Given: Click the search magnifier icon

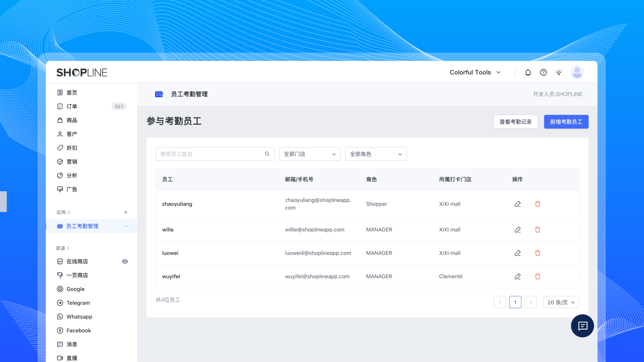Looking at the screenshot, I should click(x=267, y=154).
